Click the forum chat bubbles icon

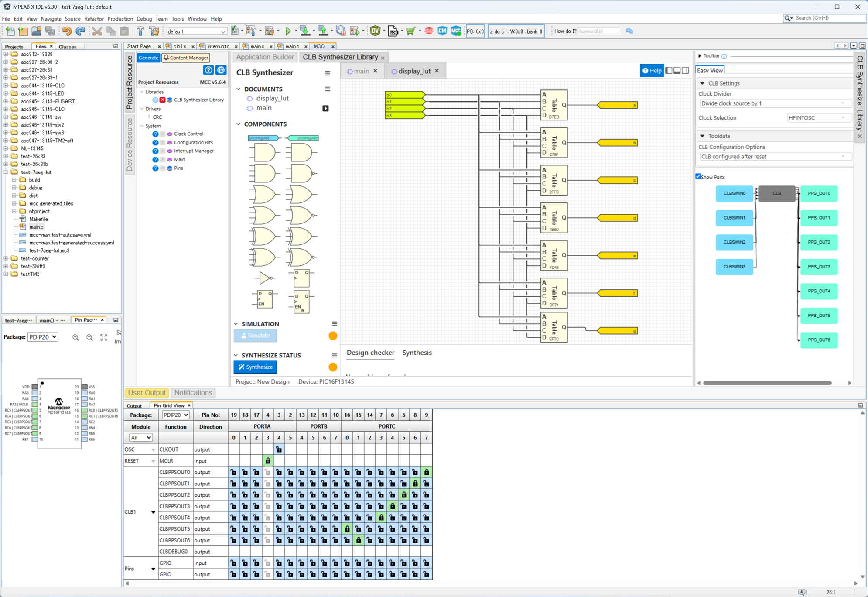[x=629, y=31]
